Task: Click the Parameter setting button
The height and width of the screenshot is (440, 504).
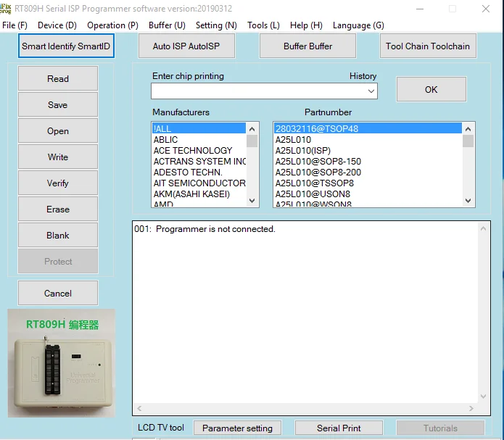Action: pos(237,428)
